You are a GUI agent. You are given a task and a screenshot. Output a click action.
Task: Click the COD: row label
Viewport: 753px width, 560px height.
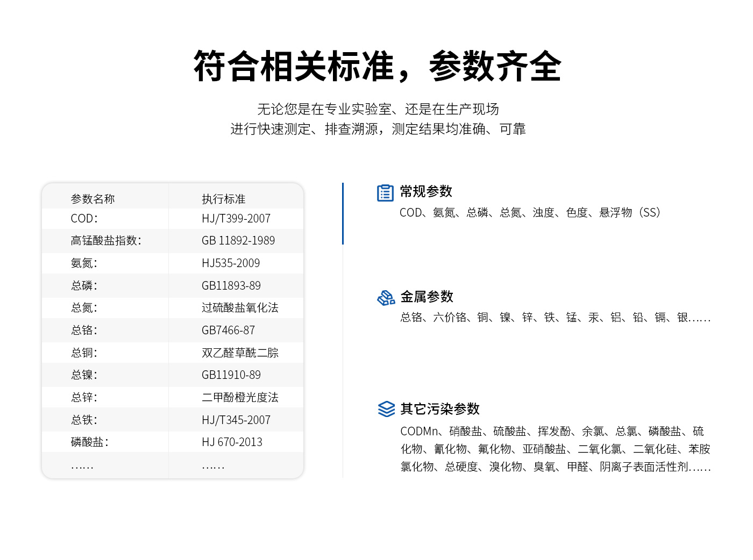tap(84, 219)
